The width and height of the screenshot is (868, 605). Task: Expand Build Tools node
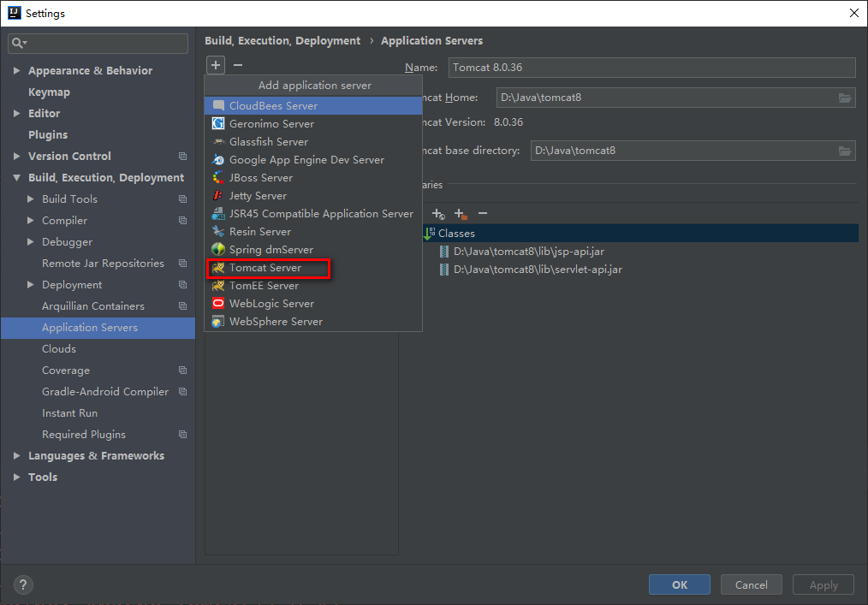click(31, 199)
